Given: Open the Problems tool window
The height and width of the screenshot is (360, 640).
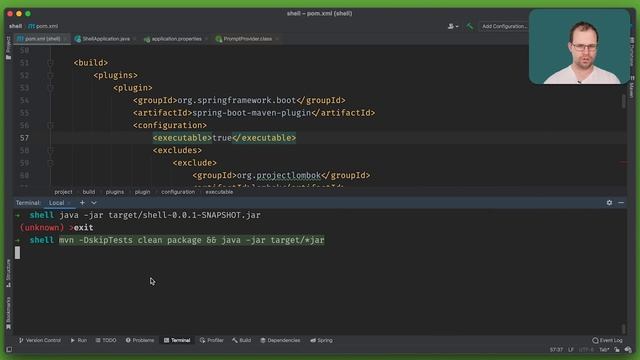Looking at the screenshot, I should coord(140,340).
